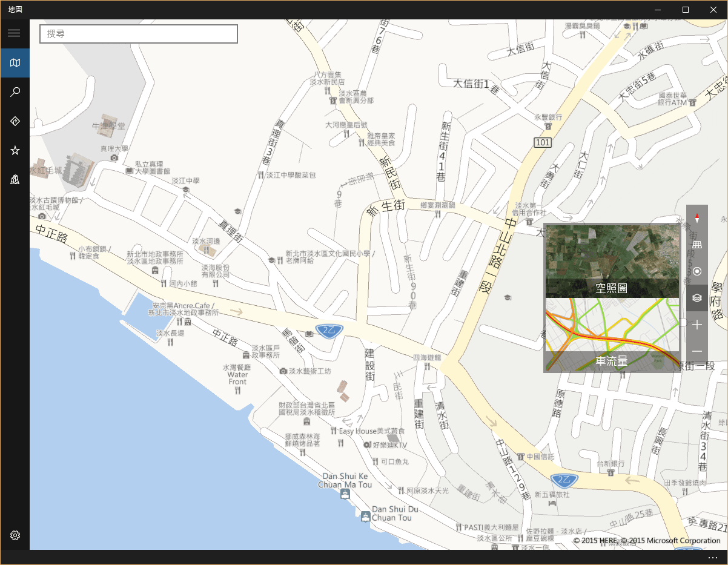Screen dimensions: 728x565
Task: Show my location on the map
Action: point(697,271)
